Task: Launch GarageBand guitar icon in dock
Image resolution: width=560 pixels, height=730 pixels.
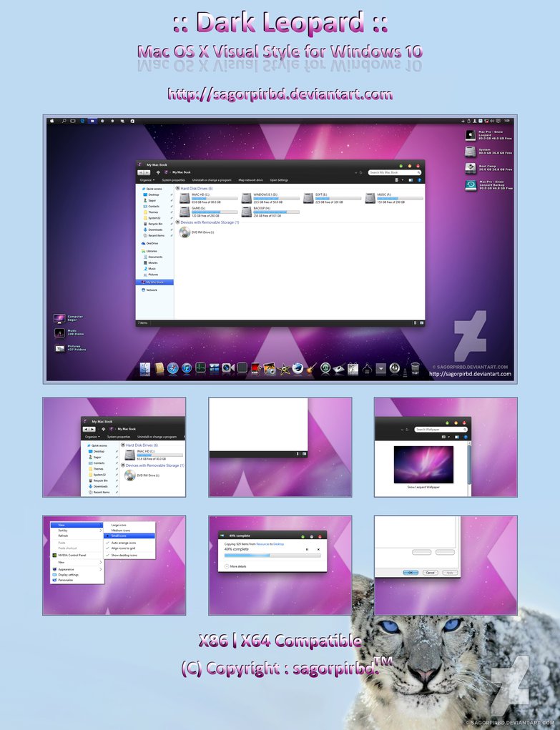Action: (x=311, y=369)
